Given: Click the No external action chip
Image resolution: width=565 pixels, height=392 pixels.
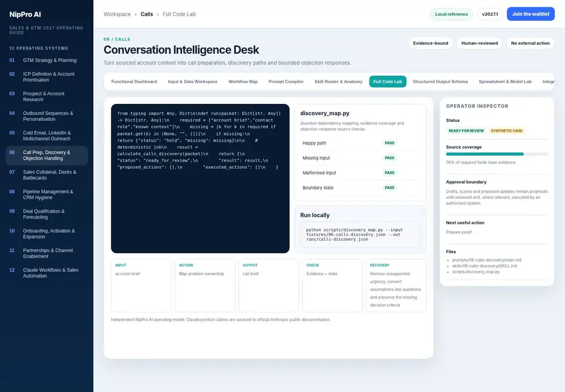Looking at the screenshot, I should coord(530,43).
